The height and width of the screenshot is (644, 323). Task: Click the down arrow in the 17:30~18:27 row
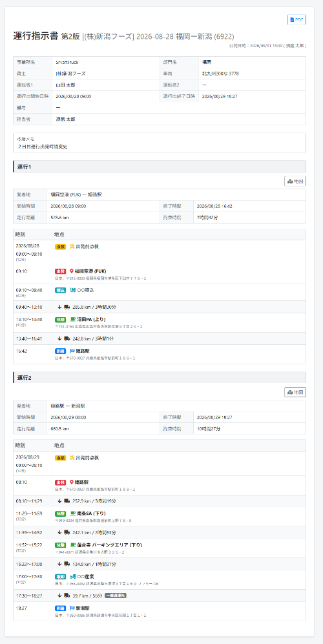(x=59, y=596)
